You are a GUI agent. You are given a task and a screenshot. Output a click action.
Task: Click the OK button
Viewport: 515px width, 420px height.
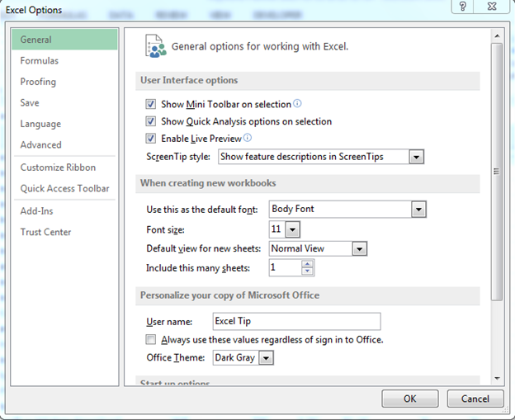pyautogui.click(x=410, y=399)
